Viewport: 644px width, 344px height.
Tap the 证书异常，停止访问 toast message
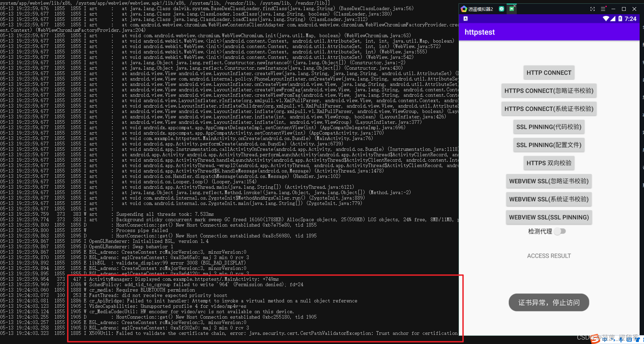tap(549, 302)
